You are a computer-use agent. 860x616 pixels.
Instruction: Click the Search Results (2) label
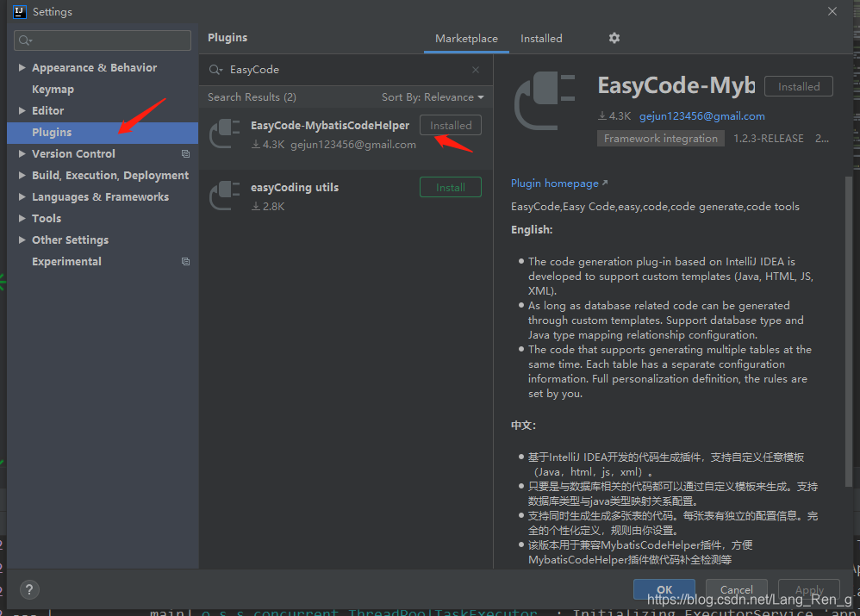[252, 97]
